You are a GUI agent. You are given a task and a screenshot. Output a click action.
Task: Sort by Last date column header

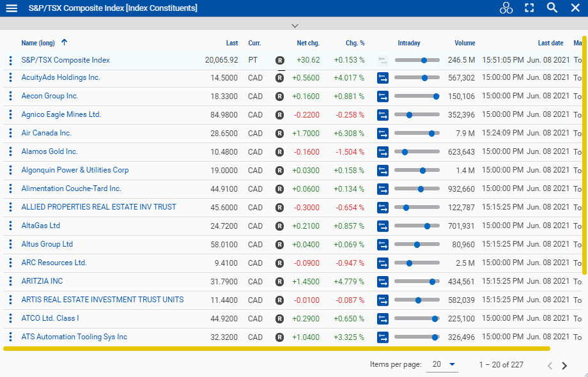click(550, 43)
